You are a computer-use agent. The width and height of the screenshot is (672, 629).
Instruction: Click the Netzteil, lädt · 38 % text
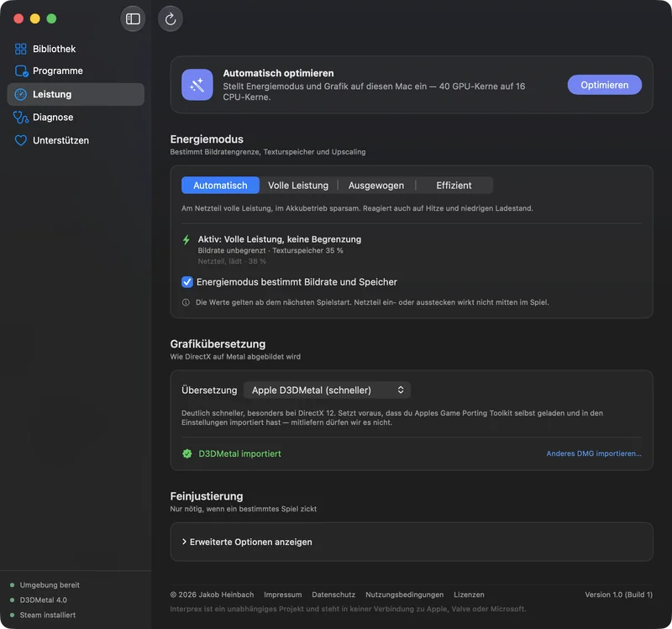coord(232,261)
